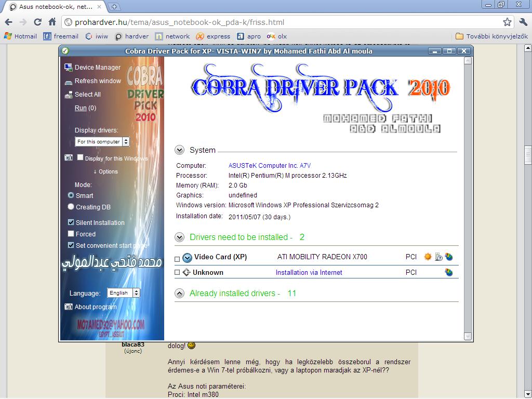Click the orange sun icon in the Video Card row
The image size is (532, 399).
coord(428,257)
